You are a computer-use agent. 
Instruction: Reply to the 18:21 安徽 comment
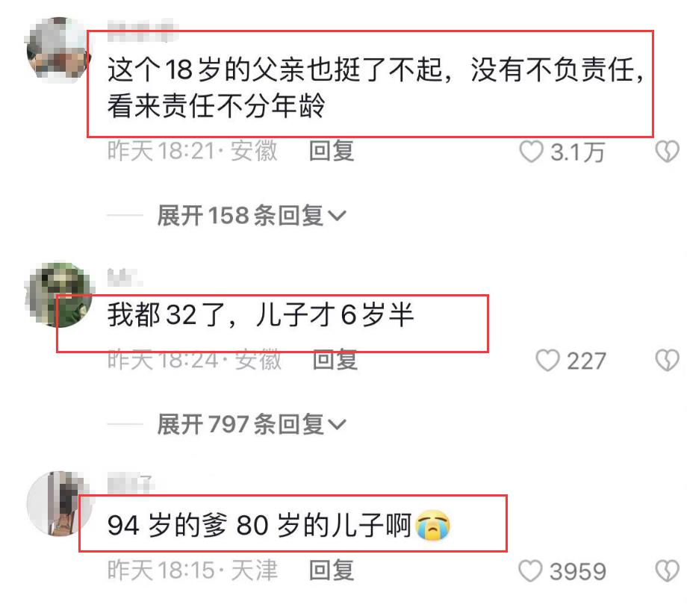click(332, 151)
